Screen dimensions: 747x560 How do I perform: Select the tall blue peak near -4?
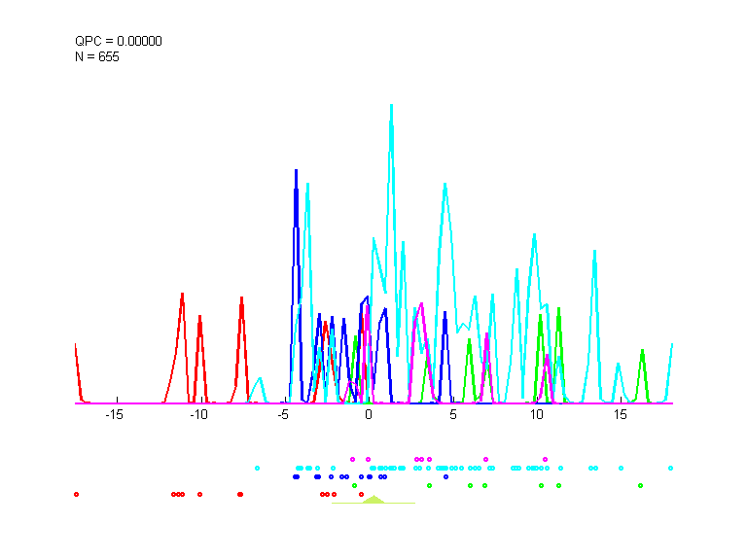pyautogui.click(x=296, y=173)
